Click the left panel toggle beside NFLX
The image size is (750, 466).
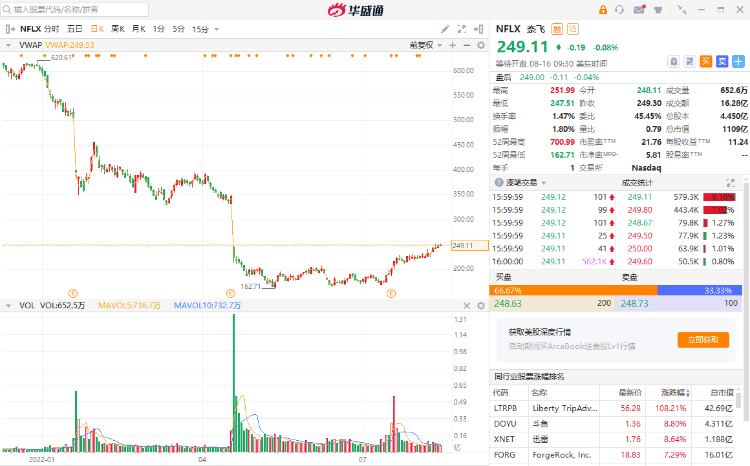(x=10, y=29)
